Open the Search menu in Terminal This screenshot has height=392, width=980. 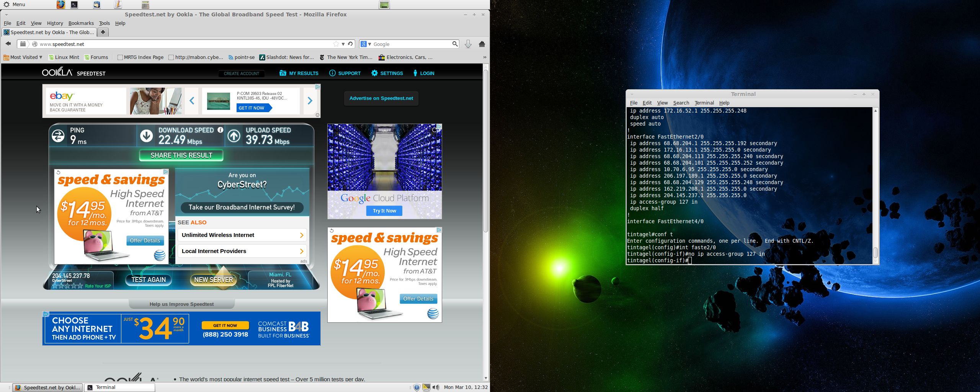tap(681, 103)
